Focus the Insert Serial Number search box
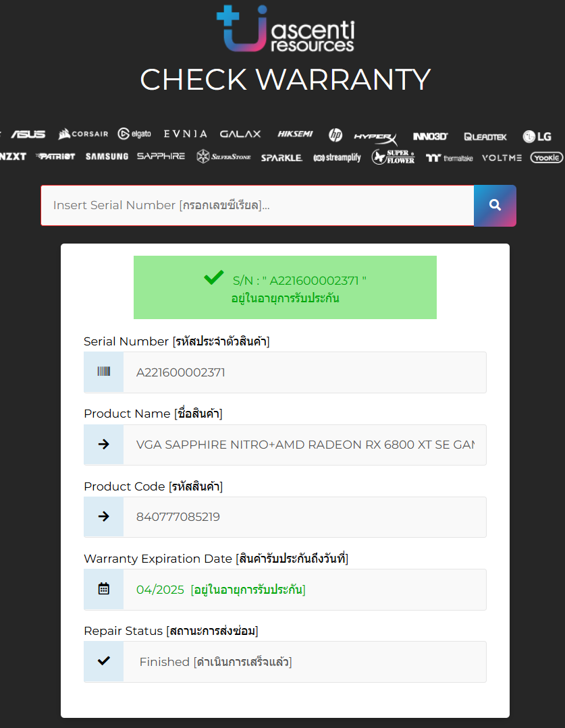Screen dimensions: 565x728 (x=257, y=206)
